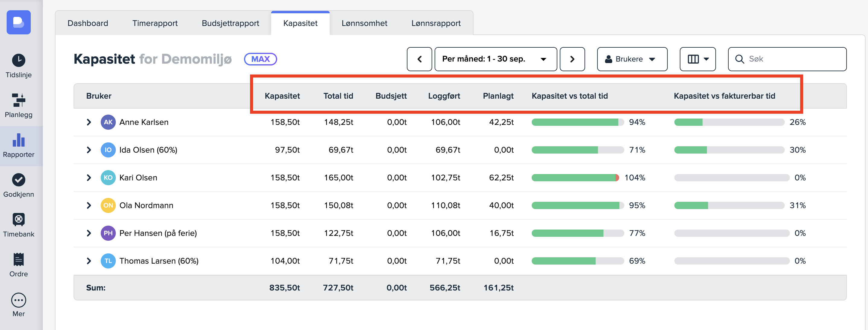This screenshot has width=868, height=330.
Task: Switch to the Timerapport tab
Action: click(155, 23)
